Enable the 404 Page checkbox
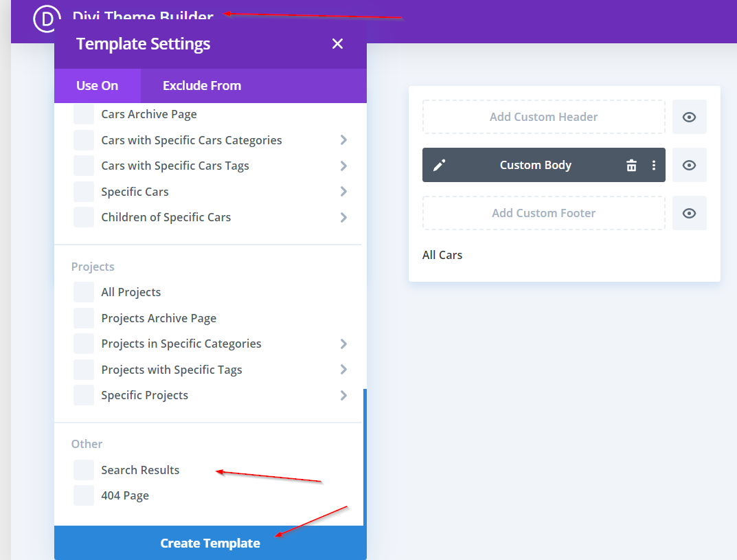This screenshot has height=560, width=737. tap(84, 495)
